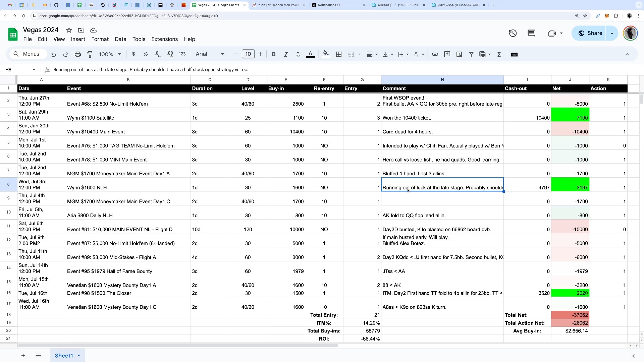The height and width of the screenshot is (362, 644).
Task: Switch to Hendon Mob Poker browser tab
Action: click(x=278, y=5)
